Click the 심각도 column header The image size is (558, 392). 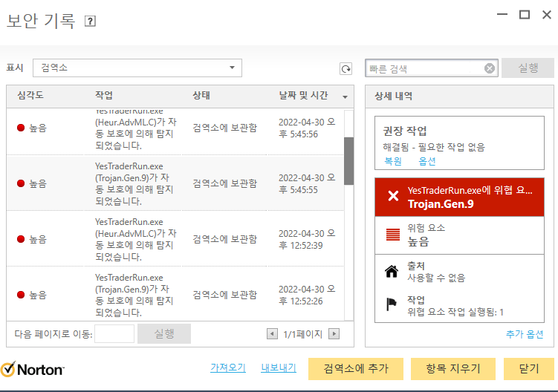pyautogui.click(x=30, y=96)
